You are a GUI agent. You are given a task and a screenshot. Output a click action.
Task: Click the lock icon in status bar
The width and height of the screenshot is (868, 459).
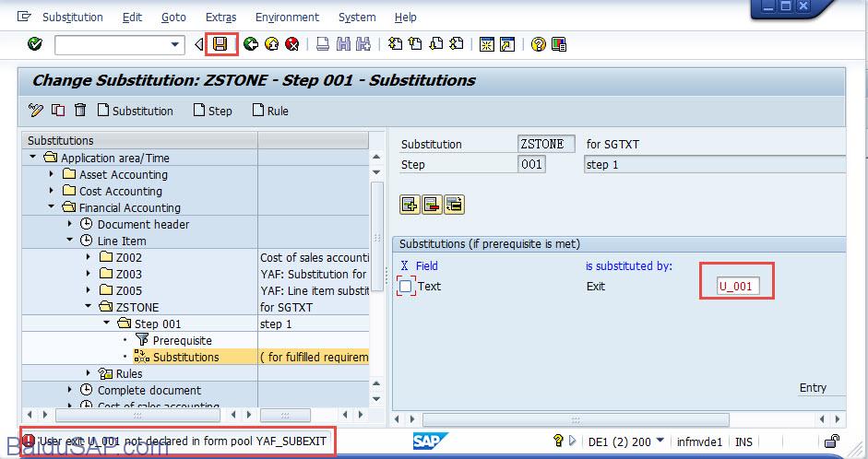(831, 441)
